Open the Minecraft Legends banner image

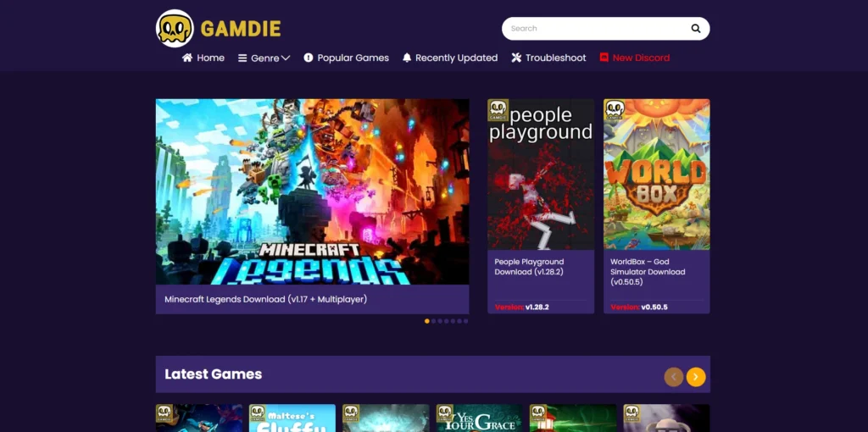pos(312,192)
